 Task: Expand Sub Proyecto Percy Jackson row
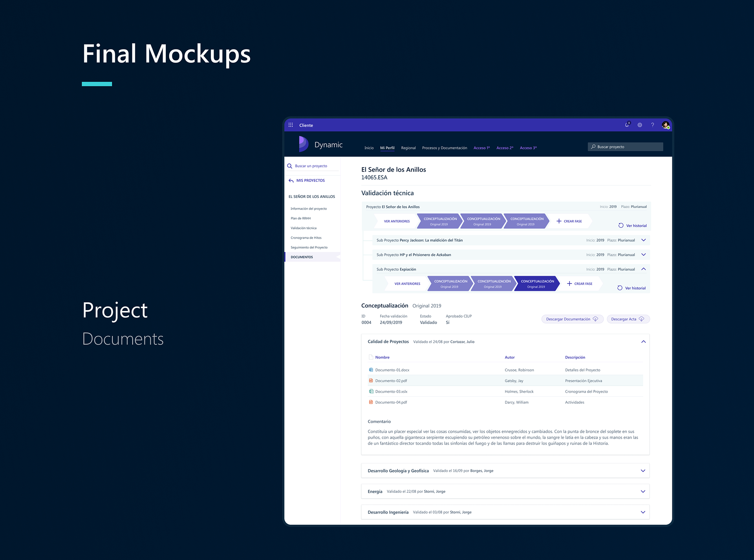tap(643, 240)
